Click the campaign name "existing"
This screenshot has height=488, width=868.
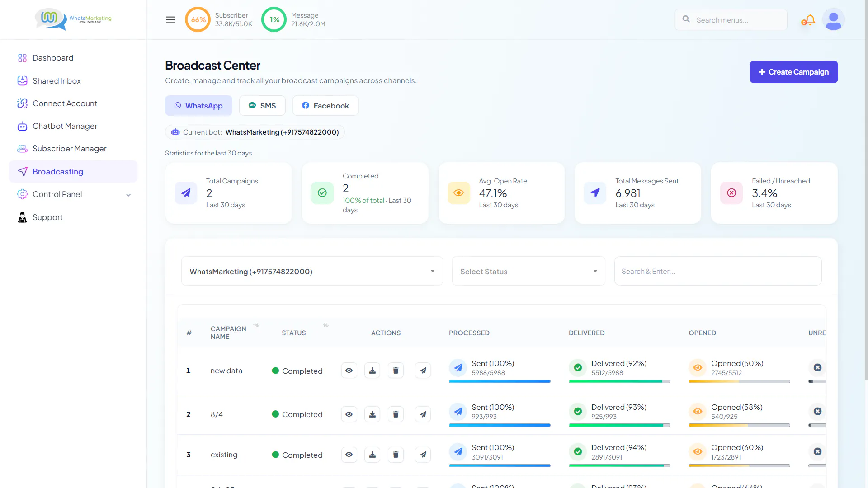[x=224, y=455]
